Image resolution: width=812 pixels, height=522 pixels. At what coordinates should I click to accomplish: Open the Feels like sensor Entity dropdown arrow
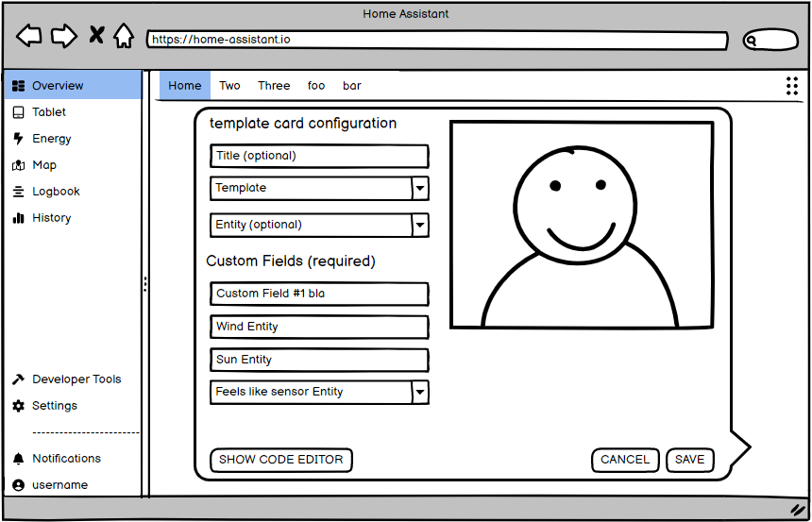pos(420,393)
